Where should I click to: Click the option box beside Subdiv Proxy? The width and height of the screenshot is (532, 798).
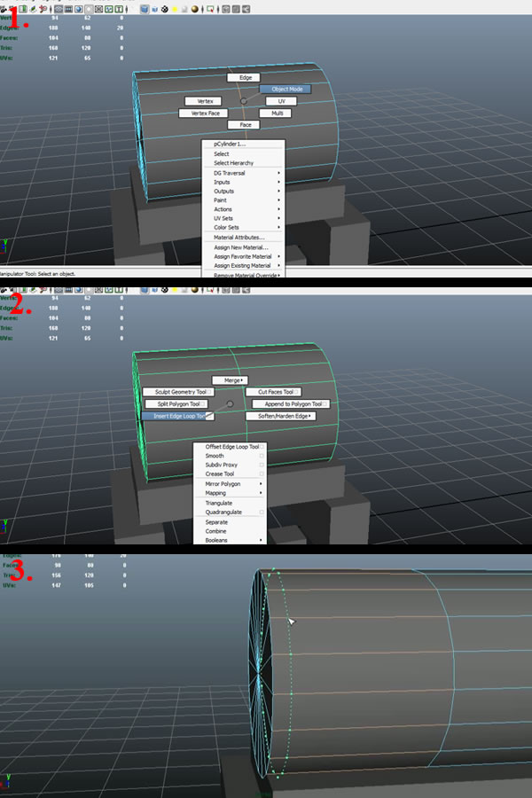262,465
